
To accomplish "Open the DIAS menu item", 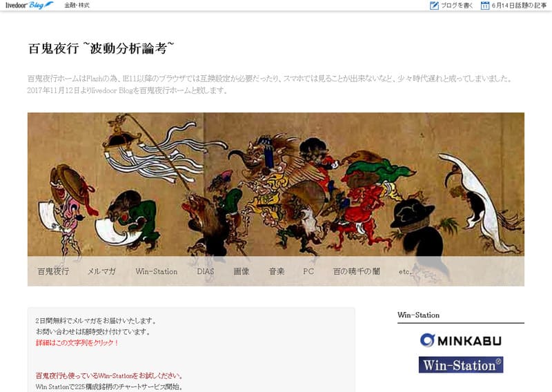I will click(205, 271).
